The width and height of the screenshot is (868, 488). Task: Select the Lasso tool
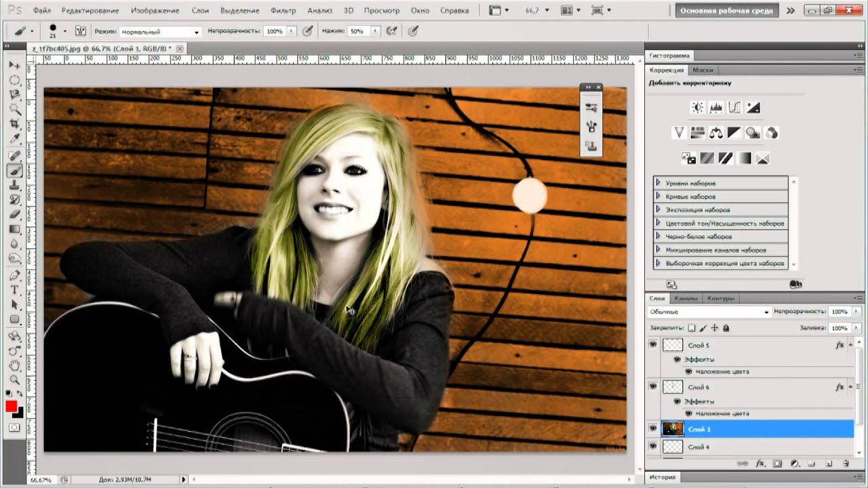[14, 95]
